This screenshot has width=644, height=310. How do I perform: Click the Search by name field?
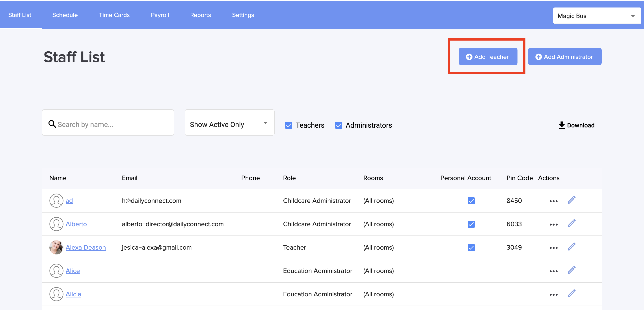112,124
